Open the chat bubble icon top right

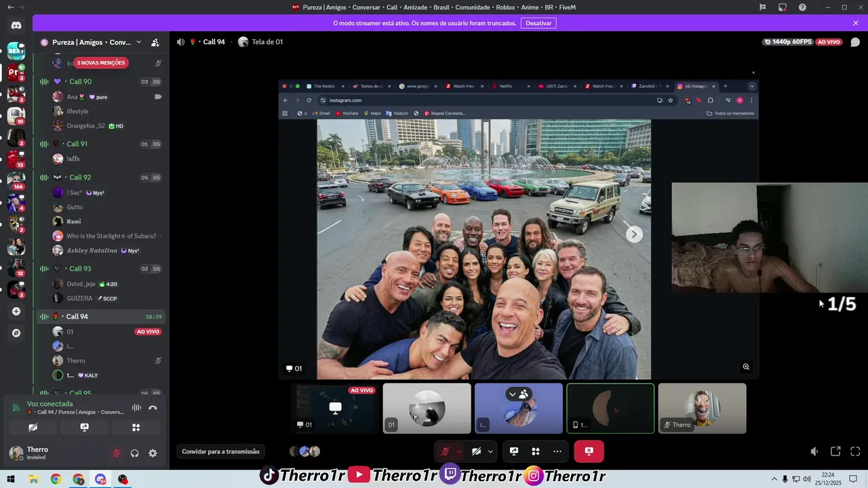[855, 42]
